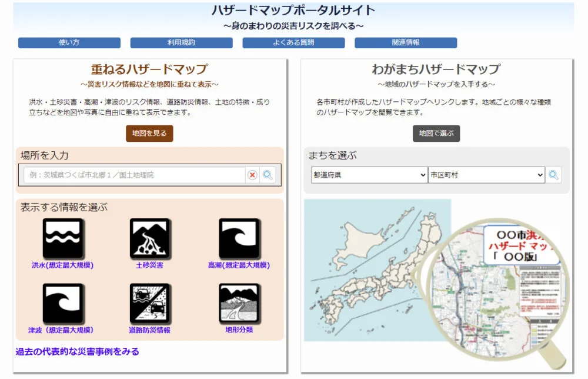Search the entered location with magnifier icon
The image size is (588, 379).
tap(268, 175)
